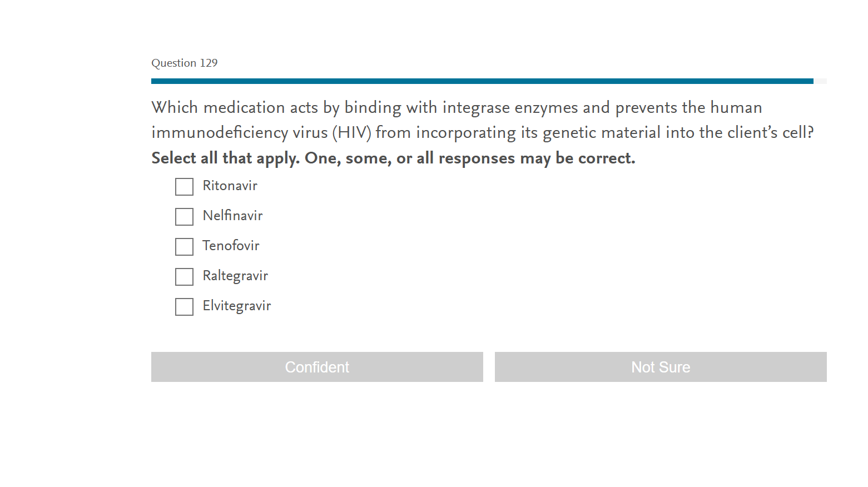Click the checkbox next to Elvitegravir

pyautogui.click(x=184, y=307)
